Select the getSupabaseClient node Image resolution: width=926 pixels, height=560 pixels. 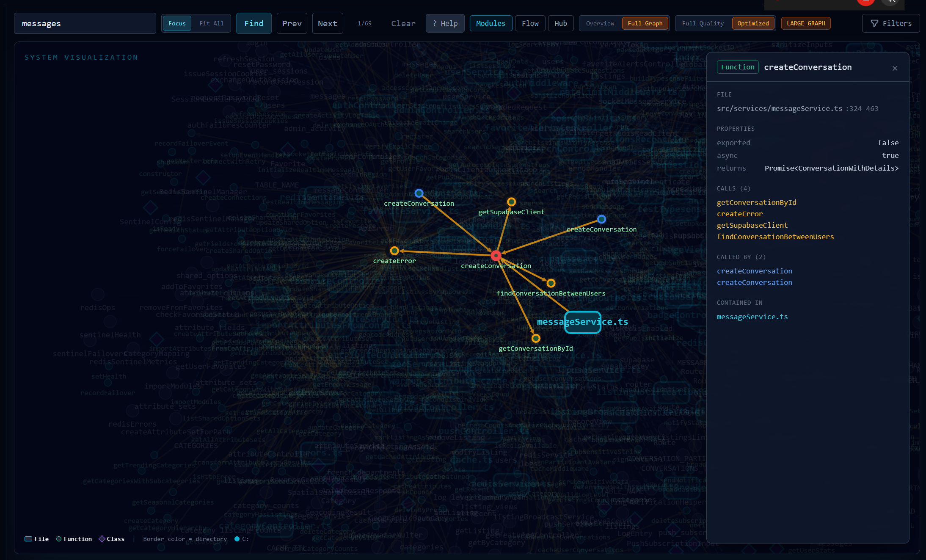pos(511,201)
